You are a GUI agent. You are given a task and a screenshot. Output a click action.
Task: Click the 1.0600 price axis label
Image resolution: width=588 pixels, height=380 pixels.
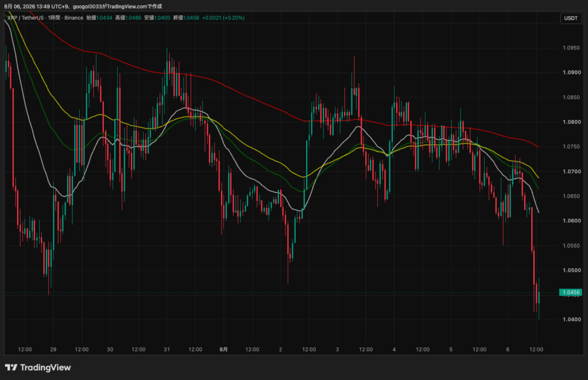571,221
